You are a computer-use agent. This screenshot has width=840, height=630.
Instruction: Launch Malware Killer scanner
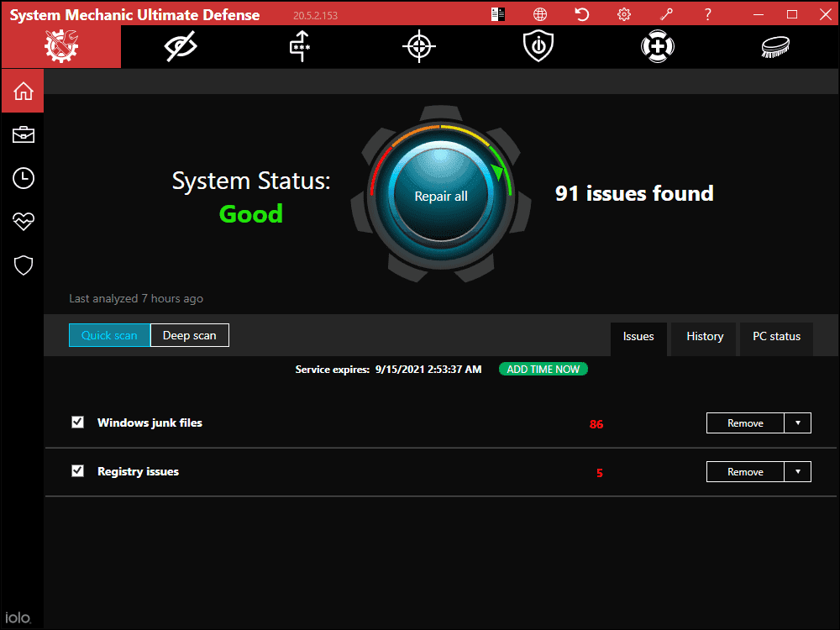point(418,46)
